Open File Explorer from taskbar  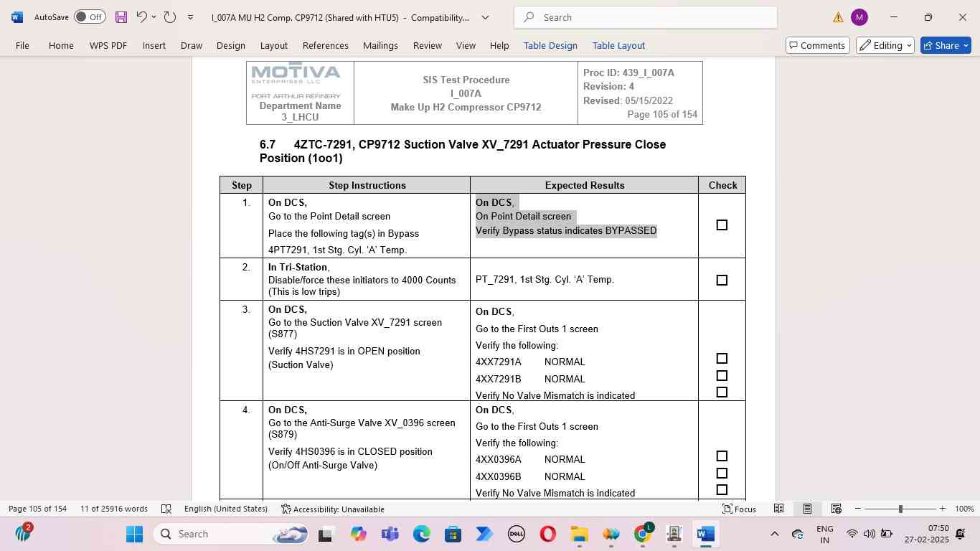point(579,534)
